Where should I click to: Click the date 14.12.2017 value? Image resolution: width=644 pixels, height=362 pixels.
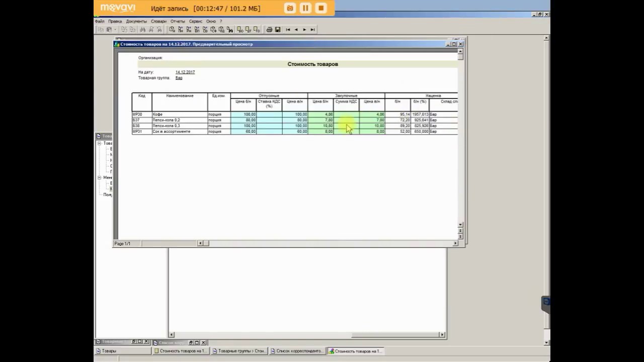point(185,72)
